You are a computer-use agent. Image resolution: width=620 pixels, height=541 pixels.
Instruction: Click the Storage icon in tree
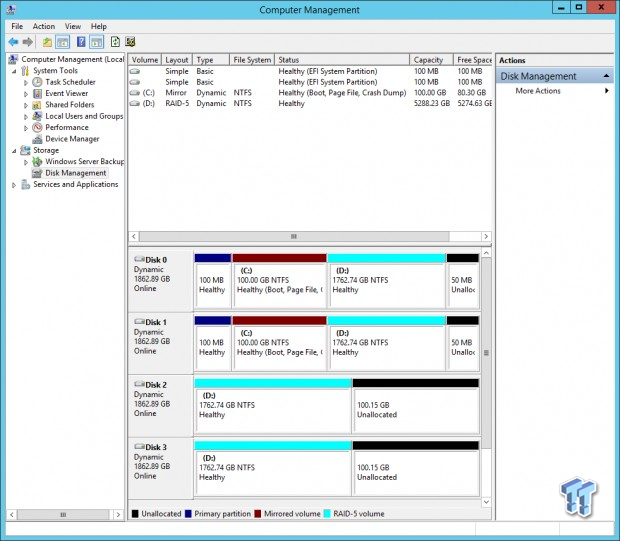coord(25,150)
